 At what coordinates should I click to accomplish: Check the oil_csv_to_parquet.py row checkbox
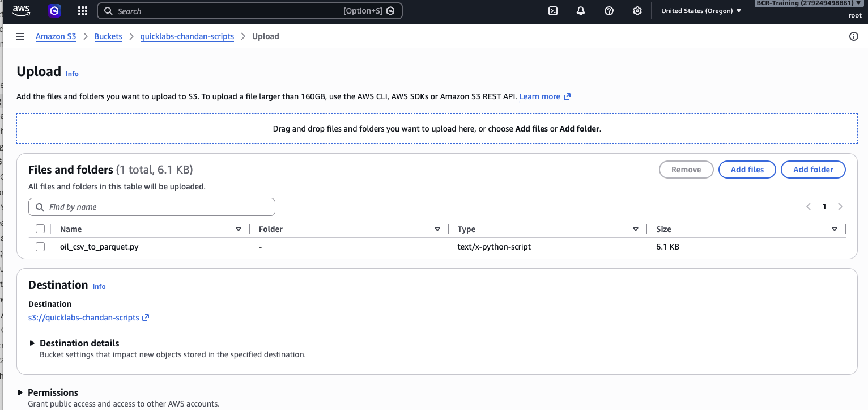40,247
